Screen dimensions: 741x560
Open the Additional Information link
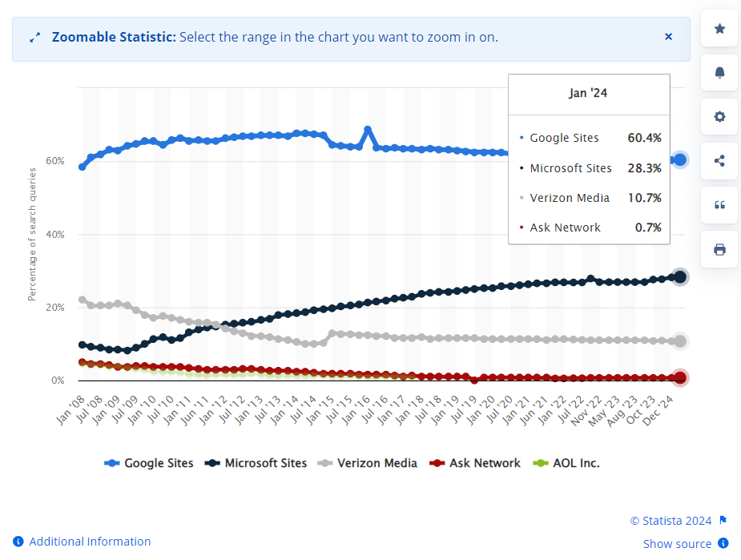[90, 542]
